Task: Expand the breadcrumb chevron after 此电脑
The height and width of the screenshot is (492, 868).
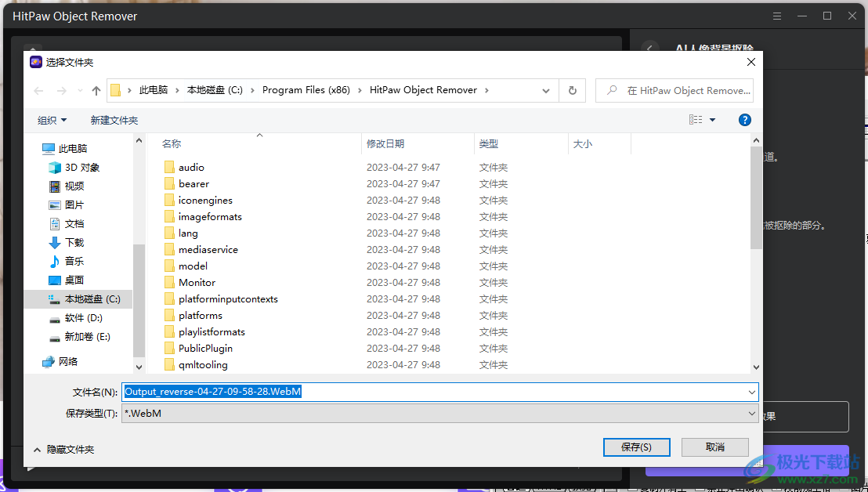Action: (x=178, y=90)
